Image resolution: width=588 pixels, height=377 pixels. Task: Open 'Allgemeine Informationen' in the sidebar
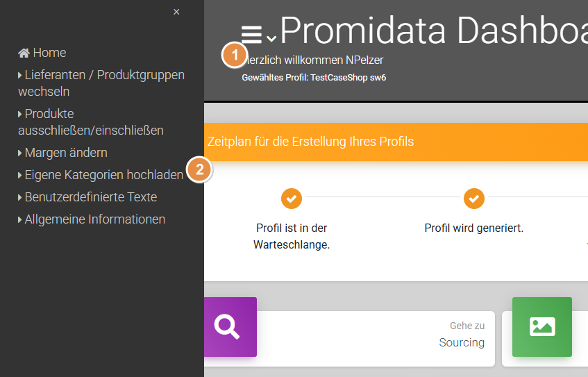tap(94, 219)
